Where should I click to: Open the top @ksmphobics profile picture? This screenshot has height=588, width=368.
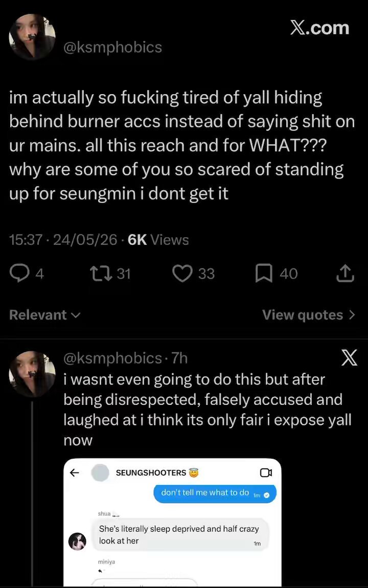click(x=32, y=37)
